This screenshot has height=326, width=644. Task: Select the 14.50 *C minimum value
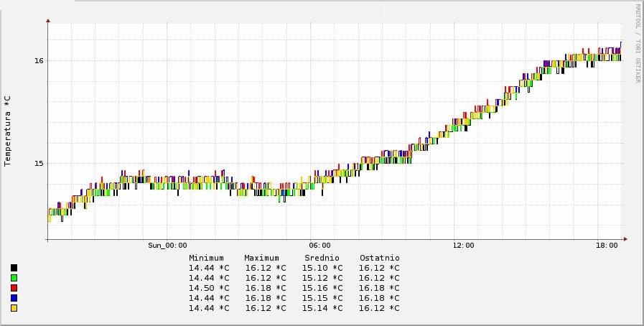pyautogui.click(x=209, y=288)
